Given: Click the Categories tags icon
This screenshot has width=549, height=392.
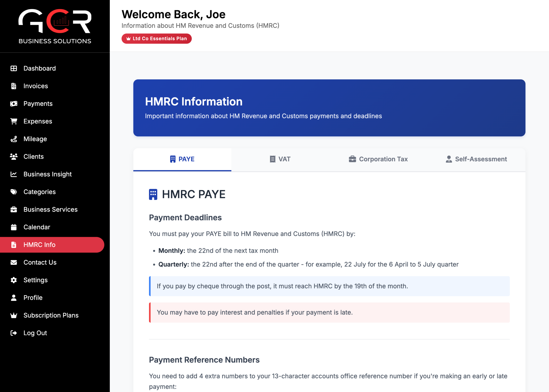Looking at the screenshot, I should tap(14, 192).
